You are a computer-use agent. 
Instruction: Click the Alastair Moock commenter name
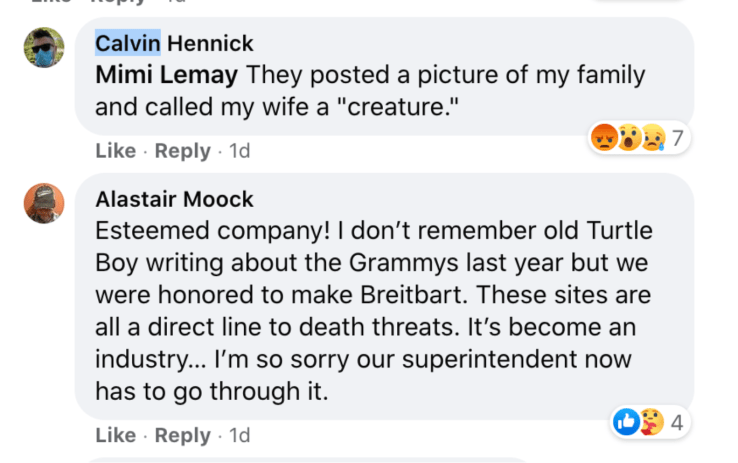174,199
